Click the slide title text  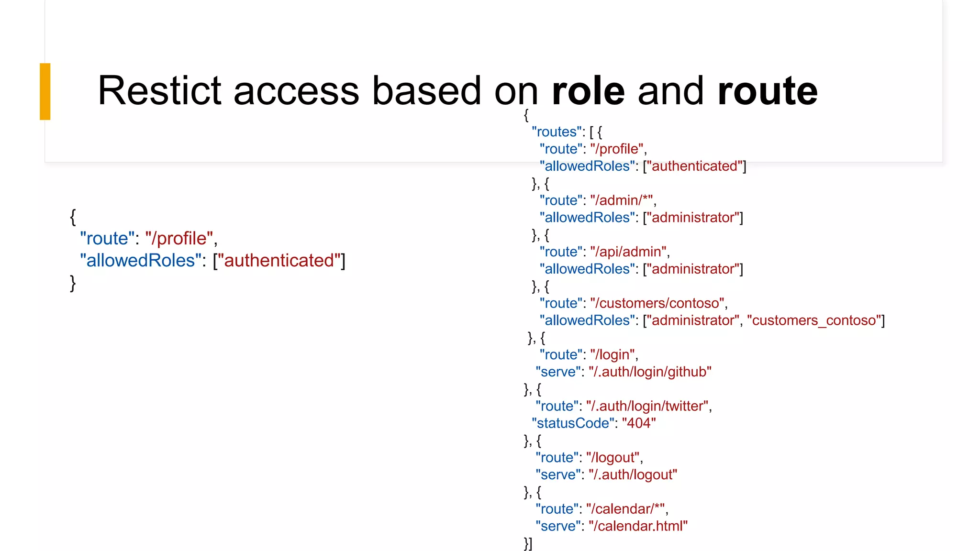point(457,90)
